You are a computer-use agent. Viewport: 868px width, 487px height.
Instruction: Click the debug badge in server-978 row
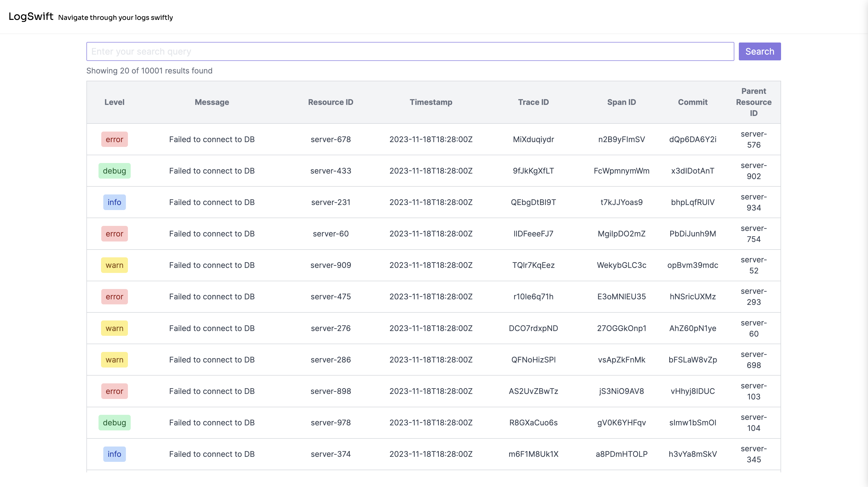(114, 423)
